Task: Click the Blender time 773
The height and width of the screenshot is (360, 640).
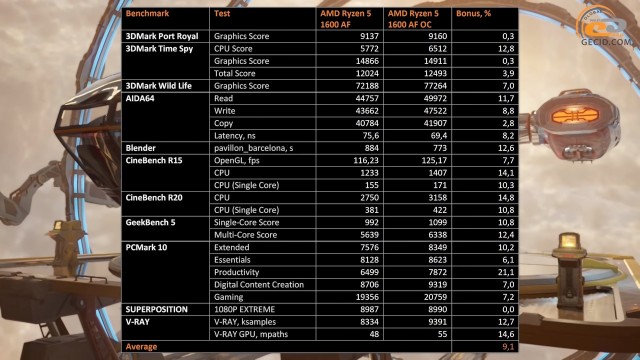Action: (x=440, y=148)
